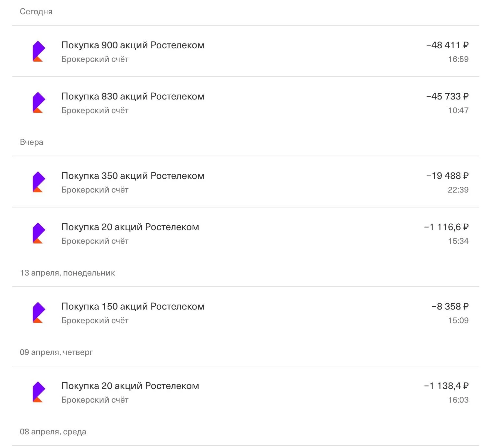The width and height of the screenshot is (497, 448).
Task: Click Rostelecom icon of 150 shares purchase
Action: pos(39,312)
